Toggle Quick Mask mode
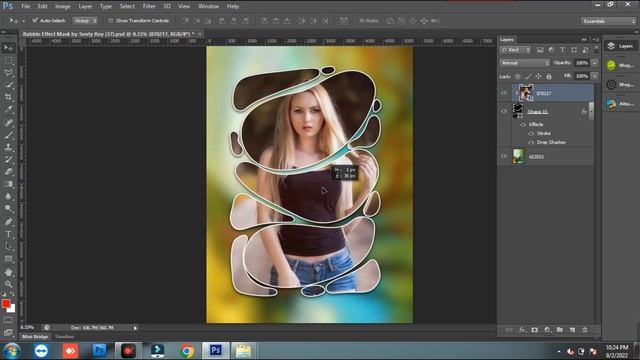 coord(8,320)
